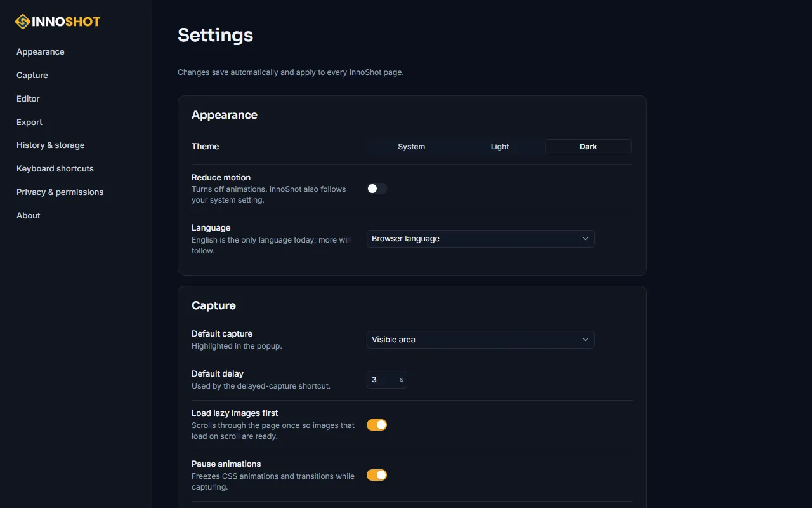The height and width of the screenshot is (508, 812).
Task: Click 'Highlighted in the popup.' description
Action: (x=237, y=346)
